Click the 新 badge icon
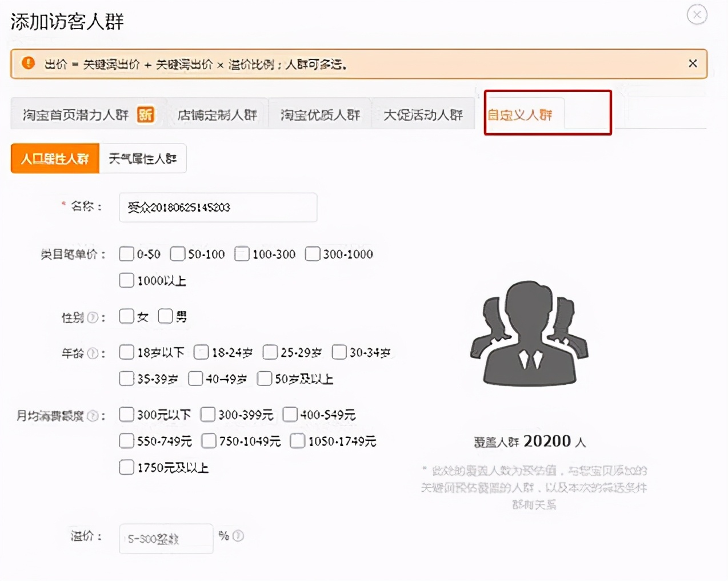 (x=146, y=114)
